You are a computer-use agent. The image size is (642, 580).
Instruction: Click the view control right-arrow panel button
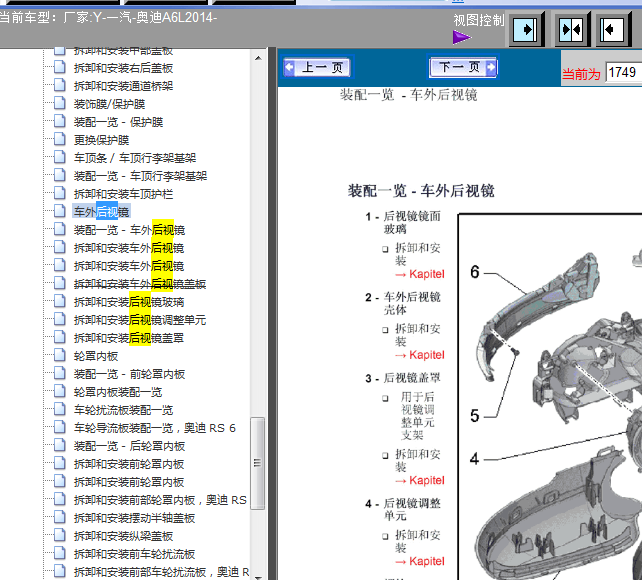pyautogui.click(x=526, y=29)
